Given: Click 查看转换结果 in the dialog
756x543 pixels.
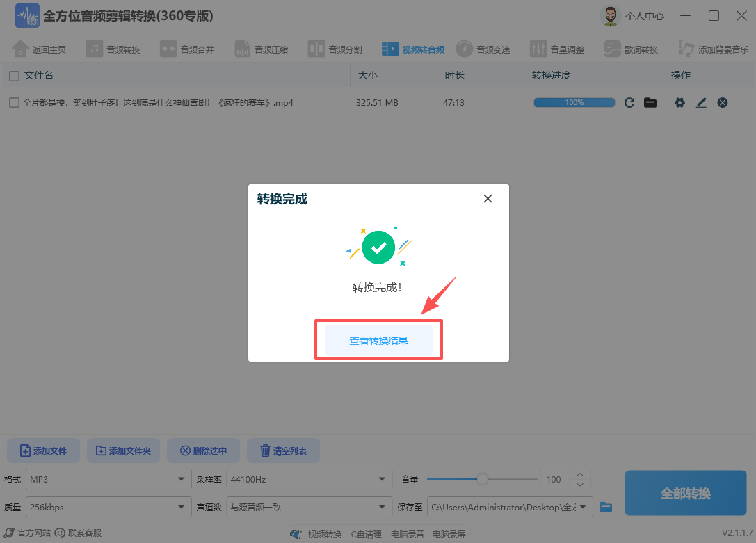Looking at the screenshot, I should (378, 339).
